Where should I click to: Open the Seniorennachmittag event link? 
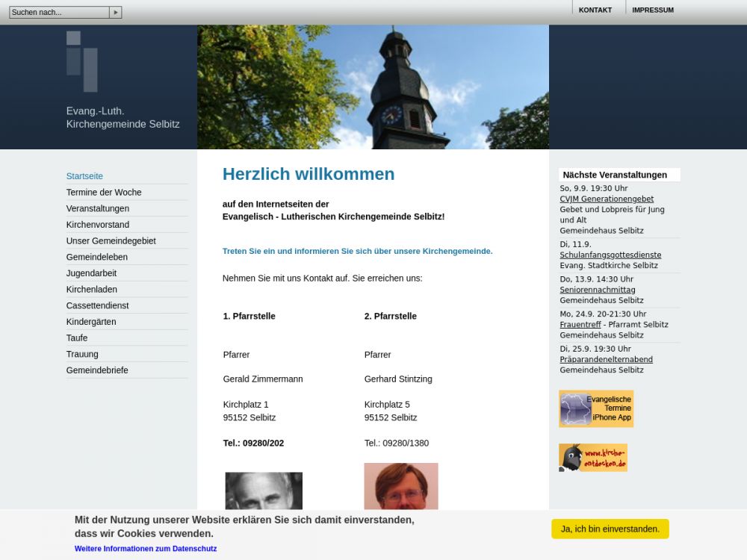(x=598, y=290)
